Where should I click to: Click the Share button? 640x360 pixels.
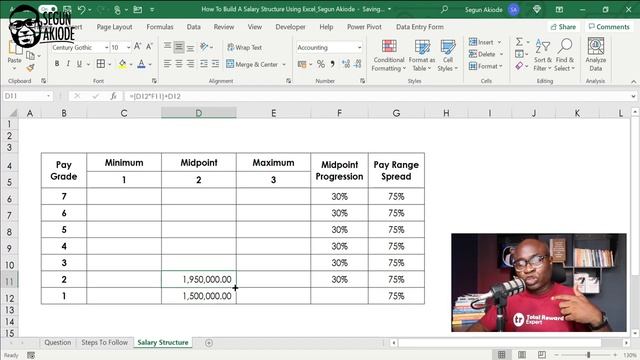pyautogui.click(x=563, y=27)
